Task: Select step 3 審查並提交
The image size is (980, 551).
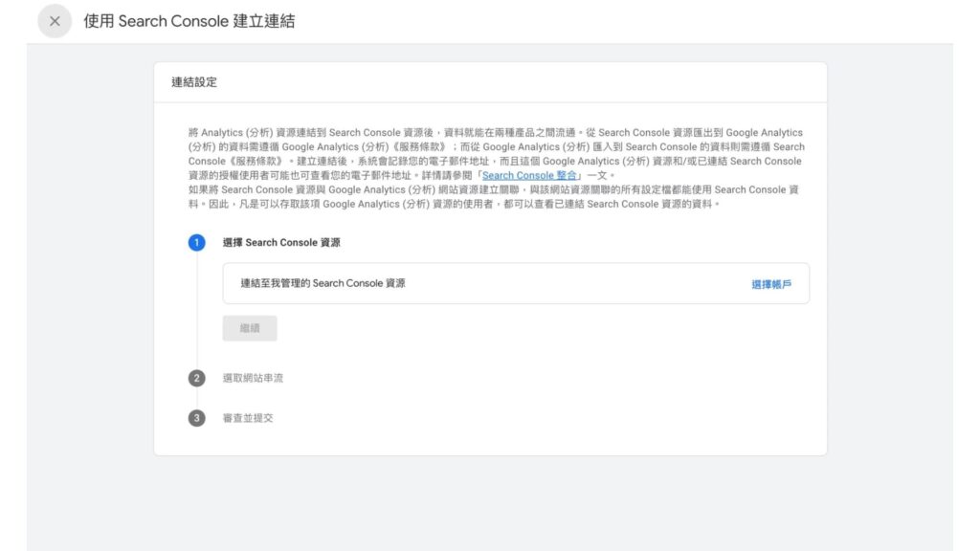Action: 248,418
